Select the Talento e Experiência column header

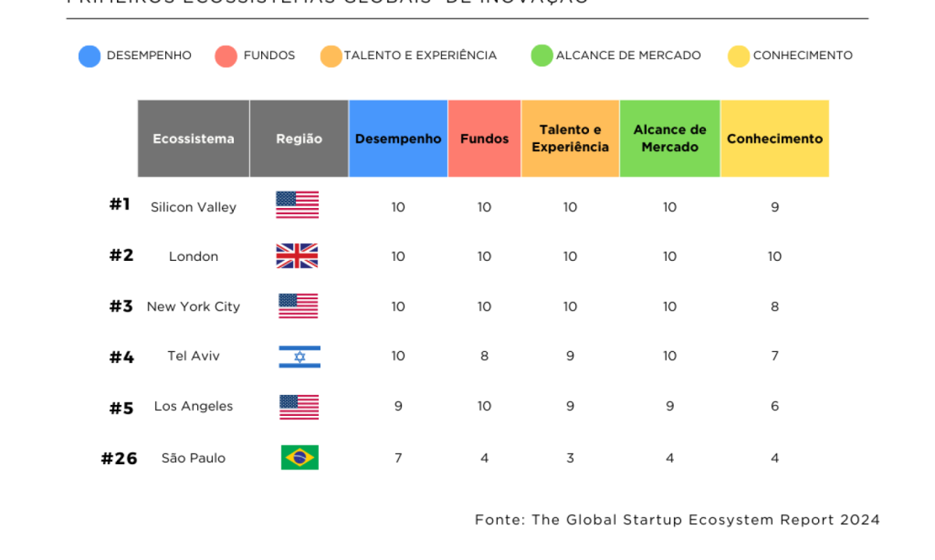(x=570, y=139)
